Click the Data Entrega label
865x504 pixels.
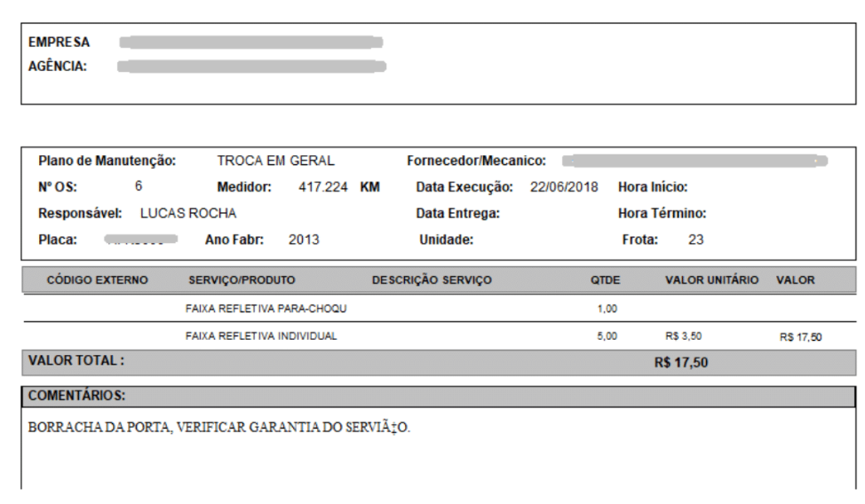coord(458,213)
